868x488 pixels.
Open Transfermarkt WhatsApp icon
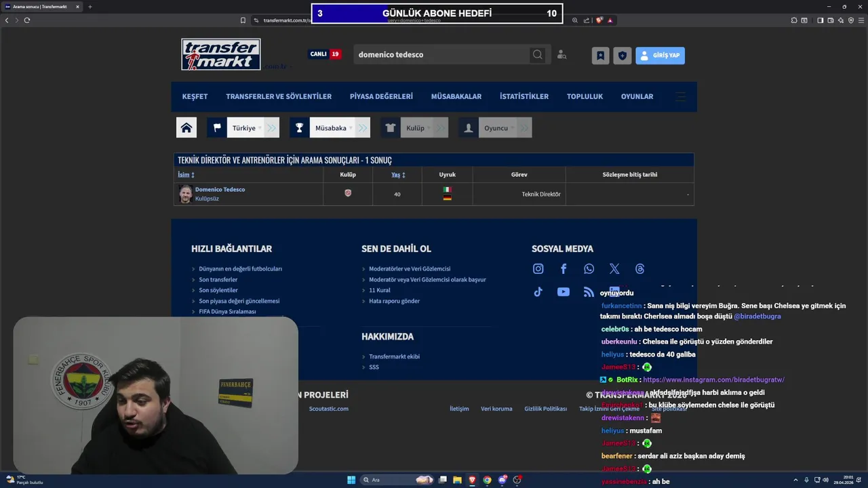(589, 269)
